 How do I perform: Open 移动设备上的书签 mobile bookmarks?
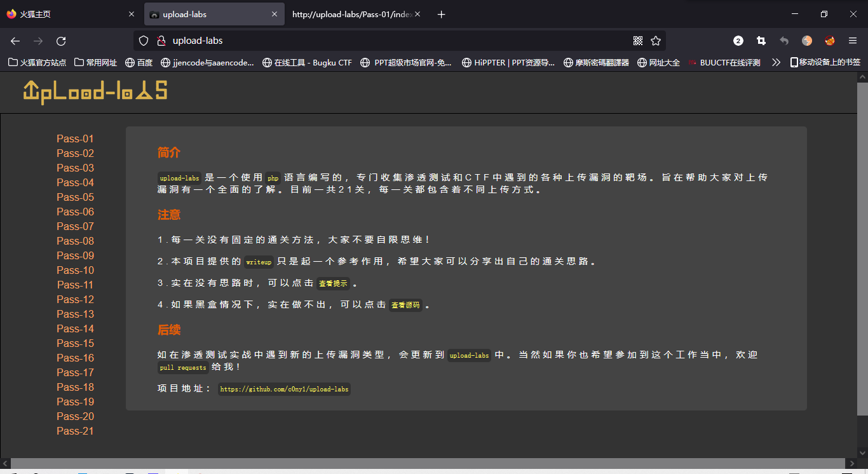pyautogui.click(x=825, y=62)
